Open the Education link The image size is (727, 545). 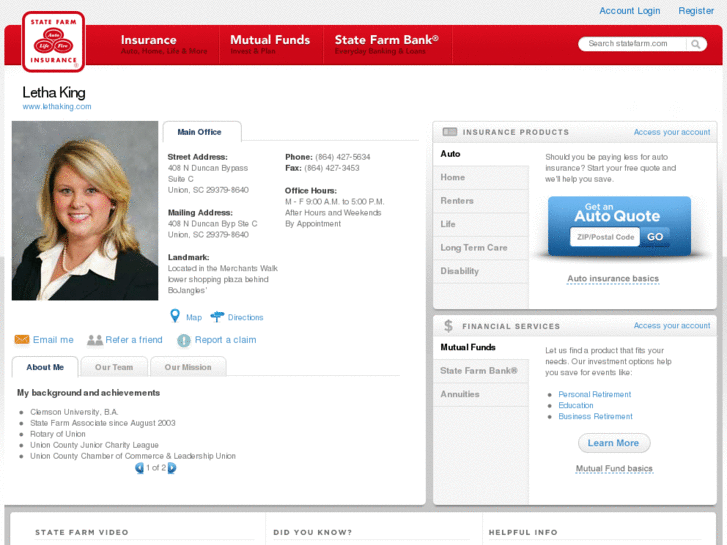pos(575,405)
